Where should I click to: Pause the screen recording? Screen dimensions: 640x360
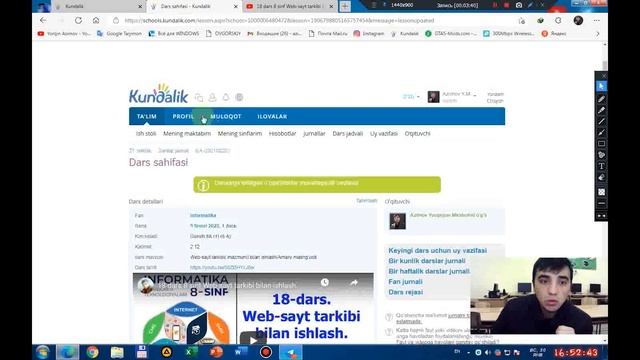495,5
